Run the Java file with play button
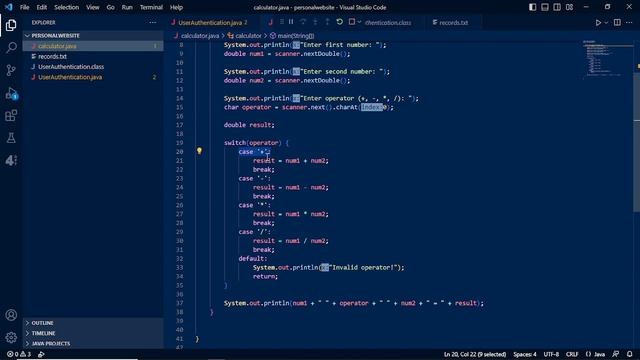The height and width of the screenshot is (360, 640). (x=598, y=23)
